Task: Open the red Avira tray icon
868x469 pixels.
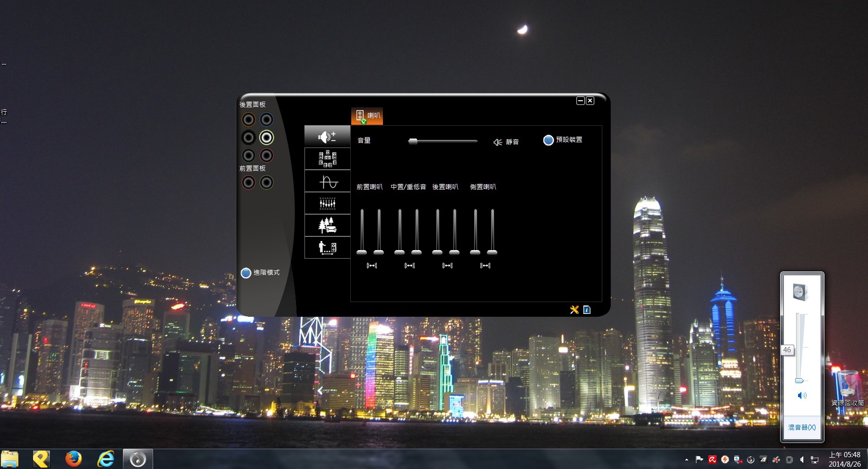Action: click(x=712, y=460)
